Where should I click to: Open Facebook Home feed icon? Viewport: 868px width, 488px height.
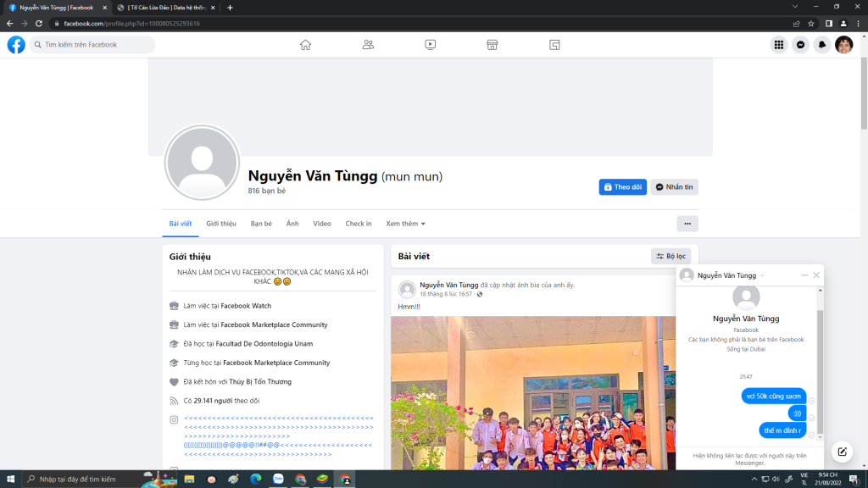(x=305, y=45)
